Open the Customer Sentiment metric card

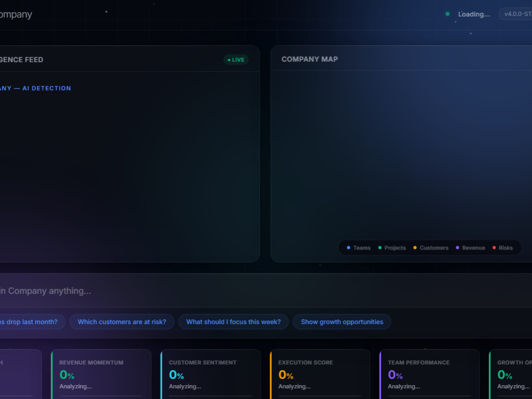(211, 374)
